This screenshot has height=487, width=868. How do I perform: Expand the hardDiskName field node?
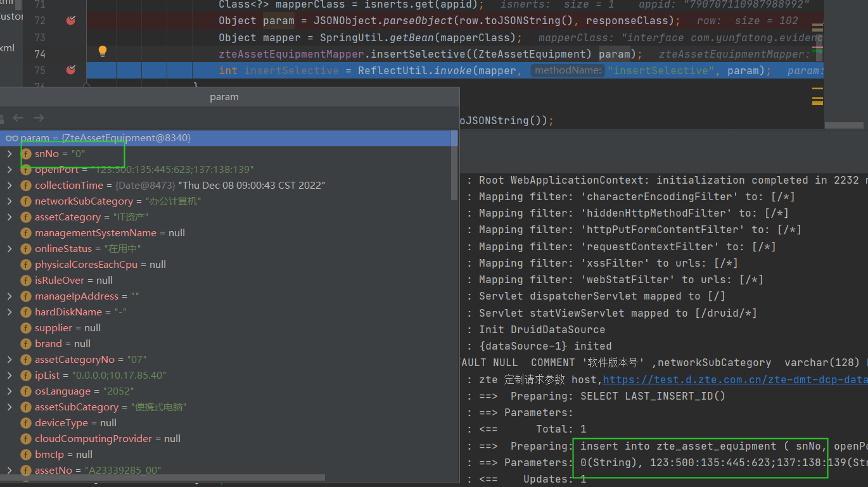[9, 312]
